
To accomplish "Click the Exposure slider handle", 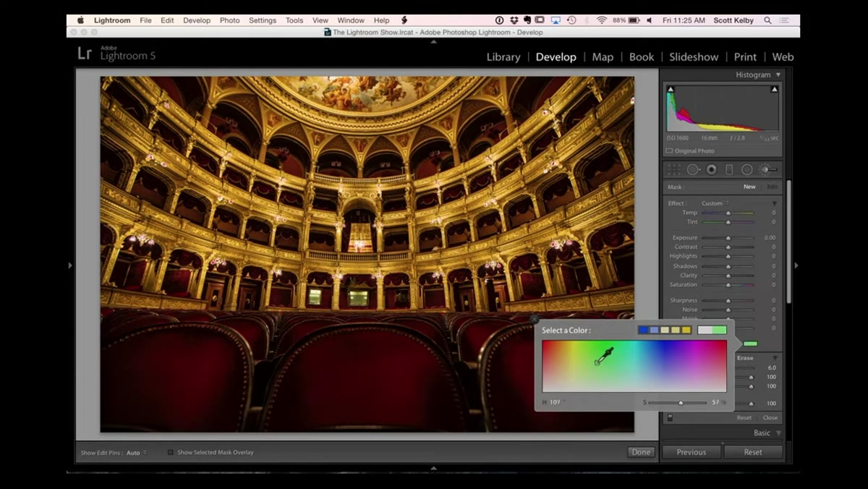I will (728, 238).
